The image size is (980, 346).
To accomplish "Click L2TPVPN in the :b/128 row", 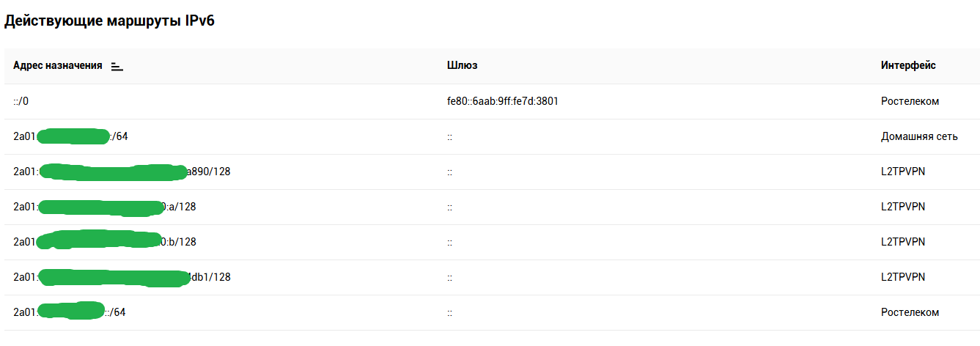I will [903, 242].
